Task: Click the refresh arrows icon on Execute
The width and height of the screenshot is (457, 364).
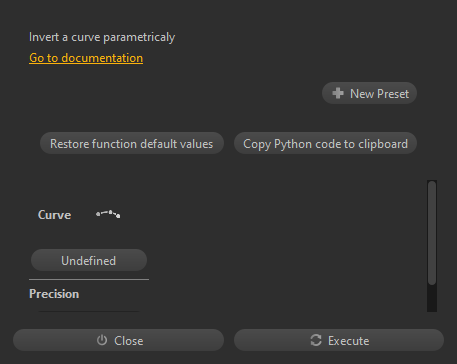Action: tap(316, 340)
